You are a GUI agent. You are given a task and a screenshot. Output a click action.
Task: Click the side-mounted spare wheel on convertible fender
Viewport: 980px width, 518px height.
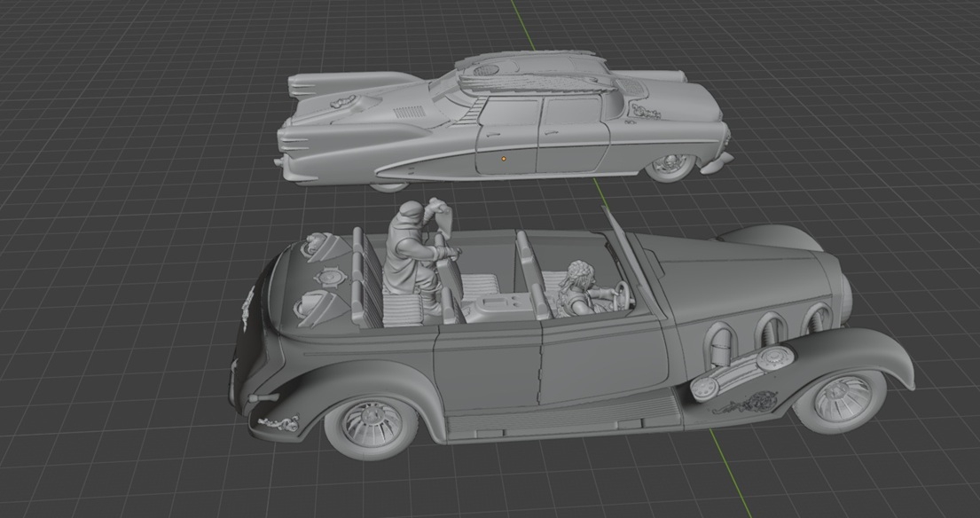click(x=742, y=373)
